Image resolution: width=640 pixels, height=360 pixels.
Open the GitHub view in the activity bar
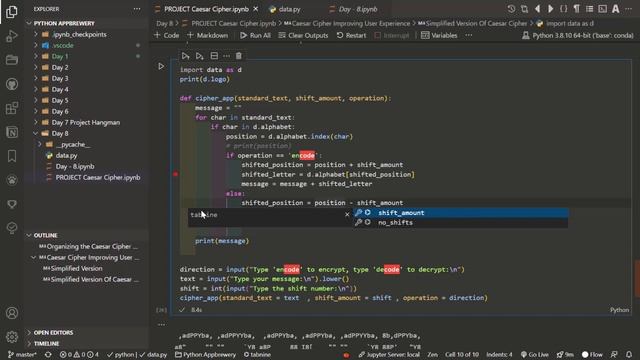click(x=12, y=84)
